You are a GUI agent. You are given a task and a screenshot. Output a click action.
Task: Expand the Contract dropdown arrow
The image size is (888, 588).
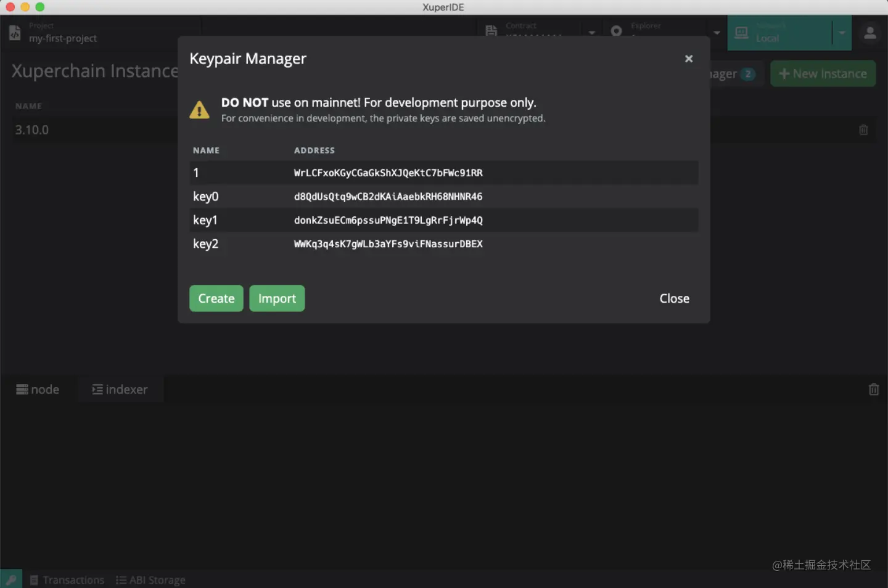point(592,33)
